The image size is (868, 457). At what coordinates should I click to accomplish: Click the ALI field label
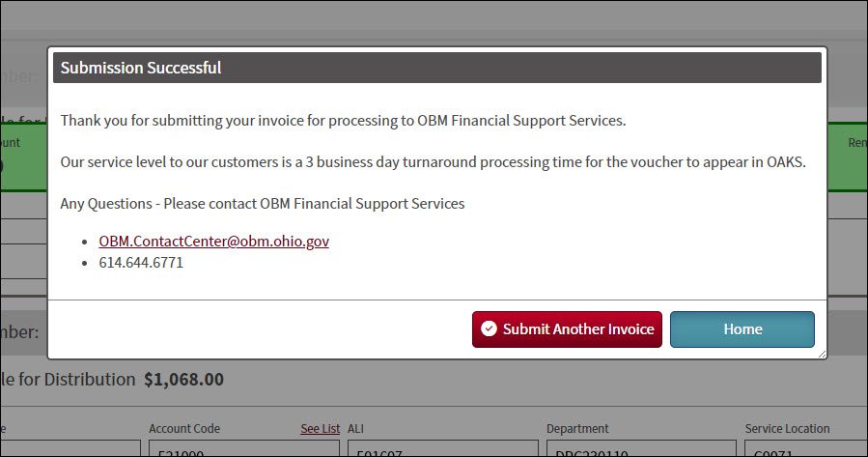coord(355,429)
